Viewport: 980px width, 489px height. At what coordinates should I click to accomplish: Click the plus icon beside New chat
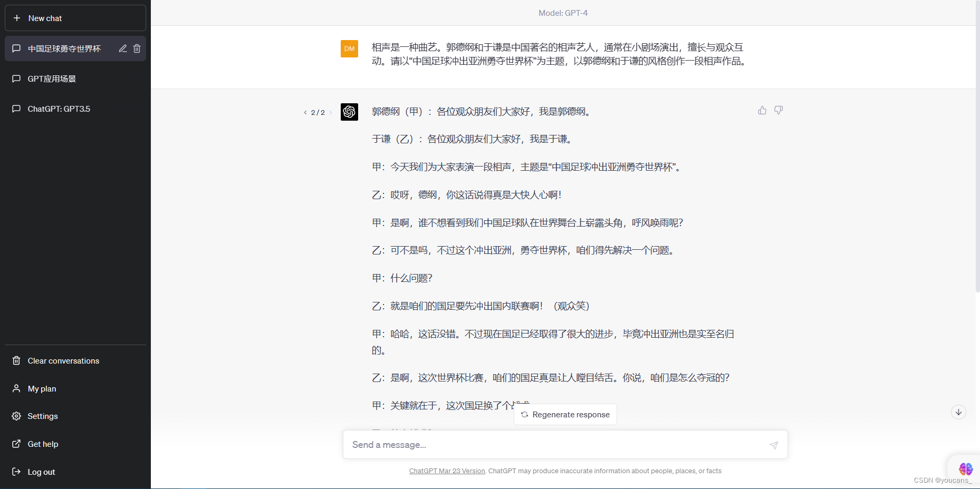[x=17, y=18]
